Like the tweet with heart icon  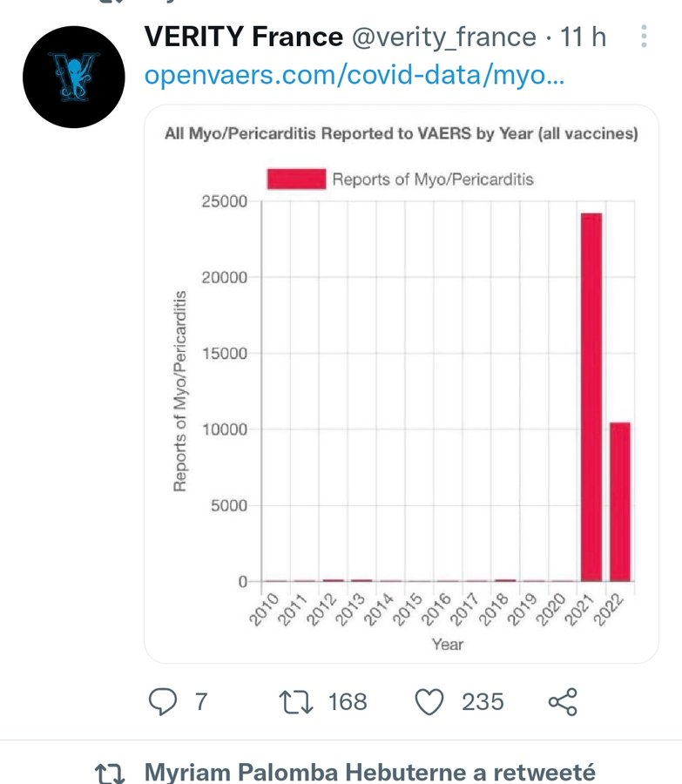tap(429, 701)
